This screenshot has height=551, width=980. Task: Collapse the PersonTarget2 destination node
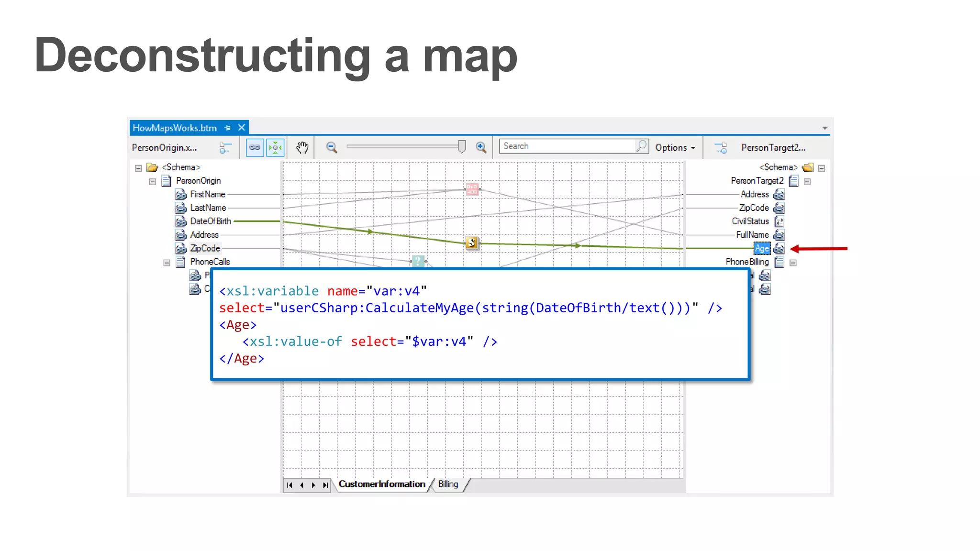click(x=807, y=181)
